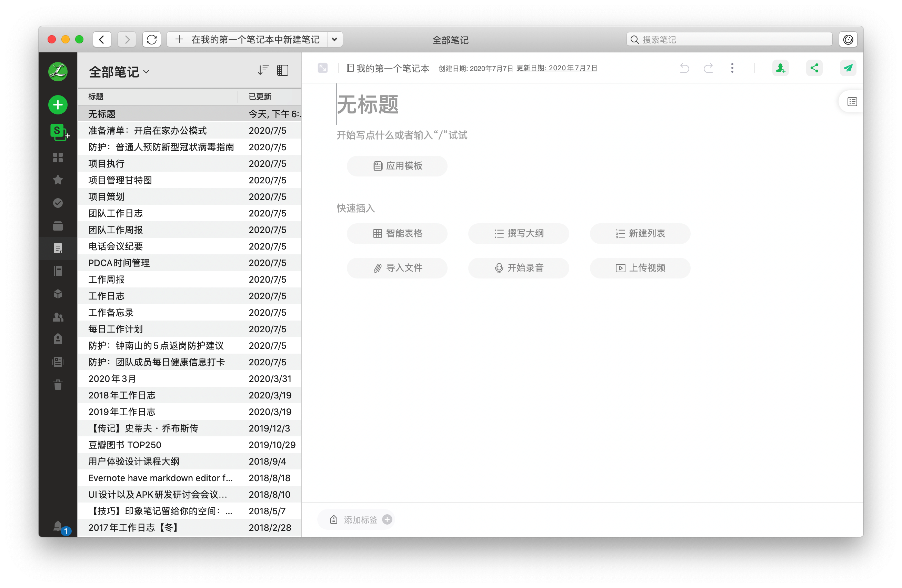Click the 撰写大纲 button
This screenshot has width=902, height=588.
518,233
